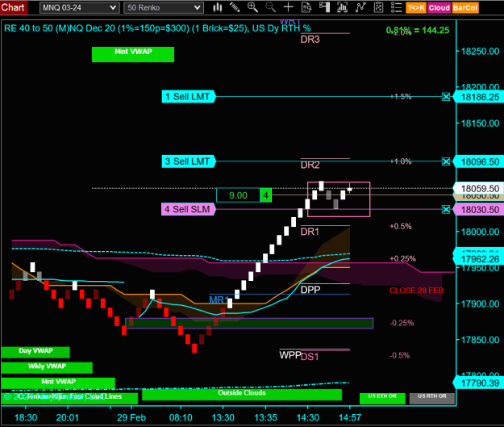Click the +1.5% level label
The height and width of the screenshot is (427, 504).
[401, 97]
